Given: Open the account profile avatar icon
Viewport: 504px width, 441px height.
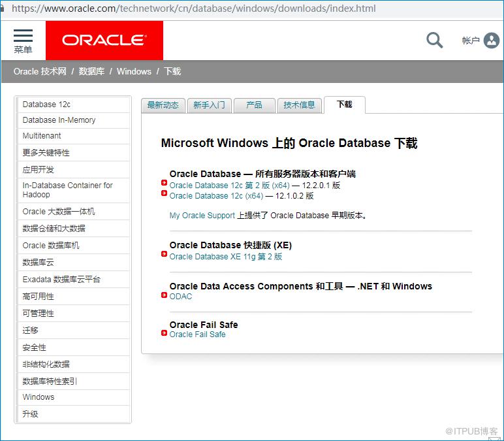Looking at the screenshot, I should coord(492,41).
